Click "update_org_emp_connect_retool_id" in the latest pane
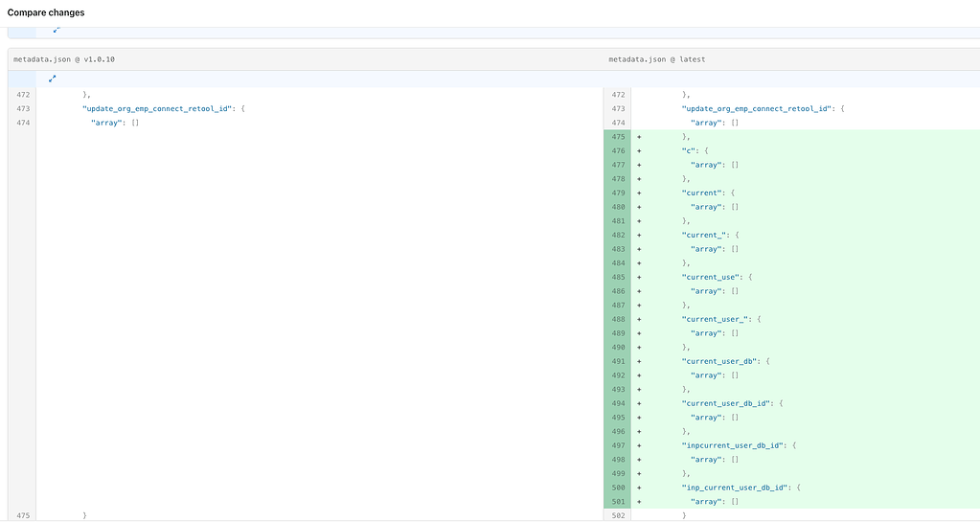 pos(758,109)
